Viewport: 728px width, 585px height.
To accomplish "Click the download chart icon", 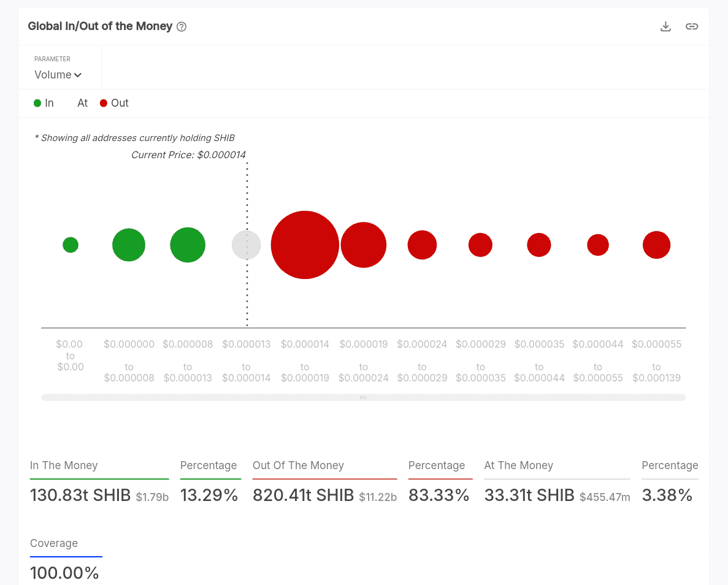I will [x=665, y=26].
